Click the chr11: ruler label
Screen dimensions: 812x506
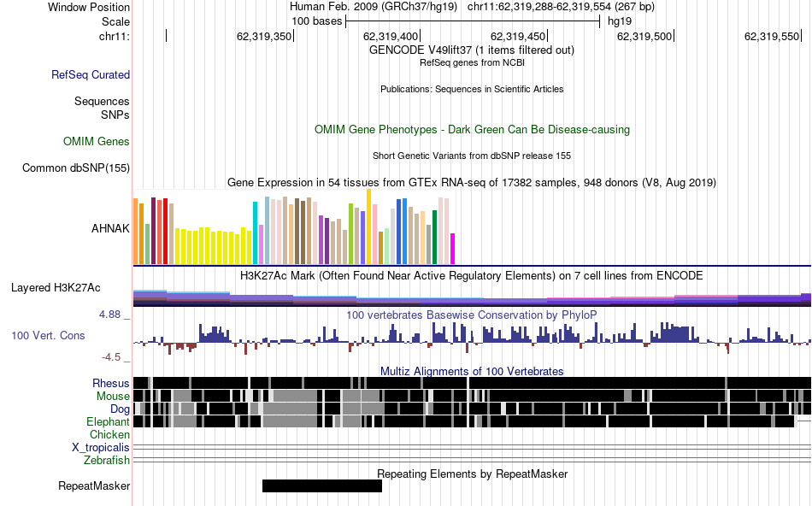(115, 36)
